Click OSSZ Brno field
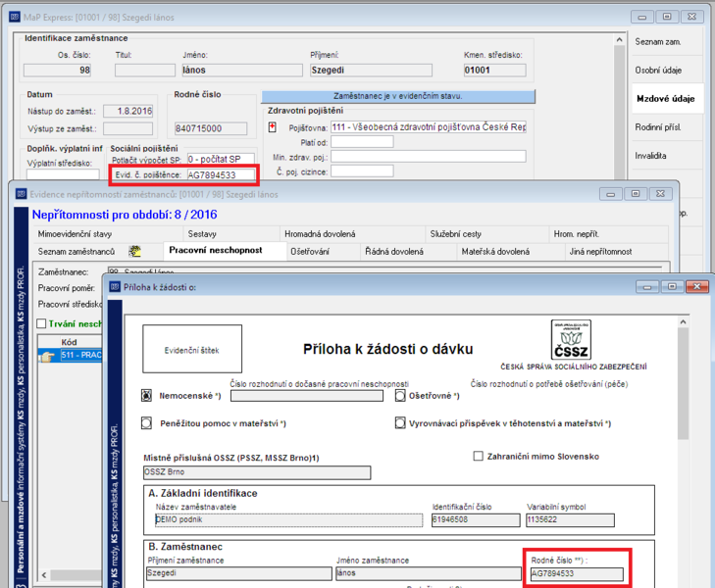This screenshot has width=715, height=588. (x=257, y=472)
